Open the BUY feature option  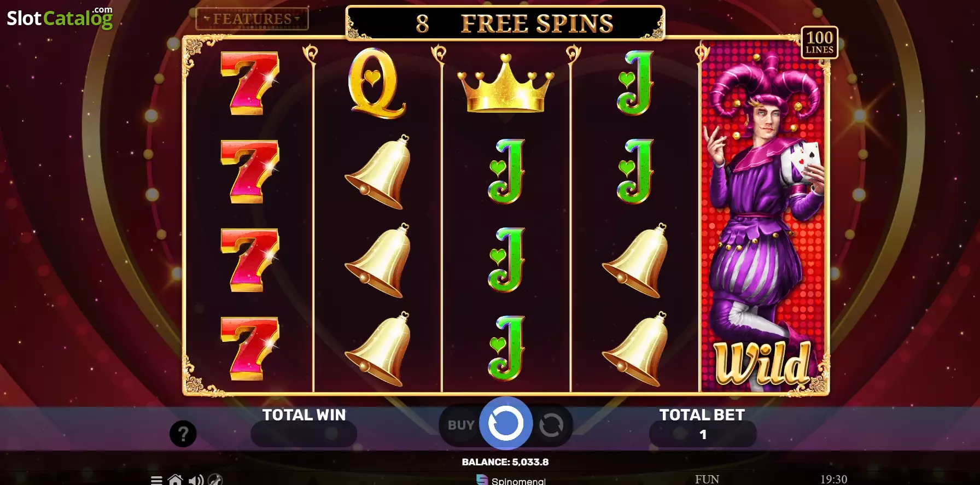click(461, 425)
